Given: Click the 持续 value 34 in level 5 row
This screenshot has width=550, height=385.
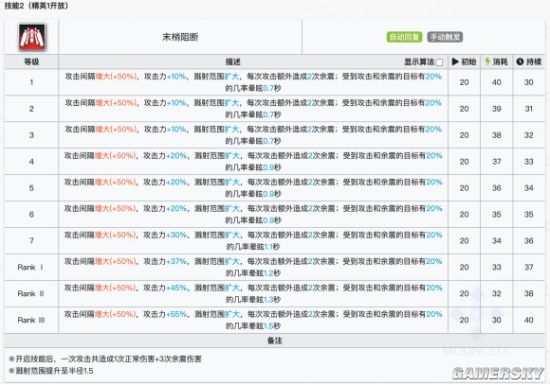Looking at the screenshot, I should tap(529, 188).
